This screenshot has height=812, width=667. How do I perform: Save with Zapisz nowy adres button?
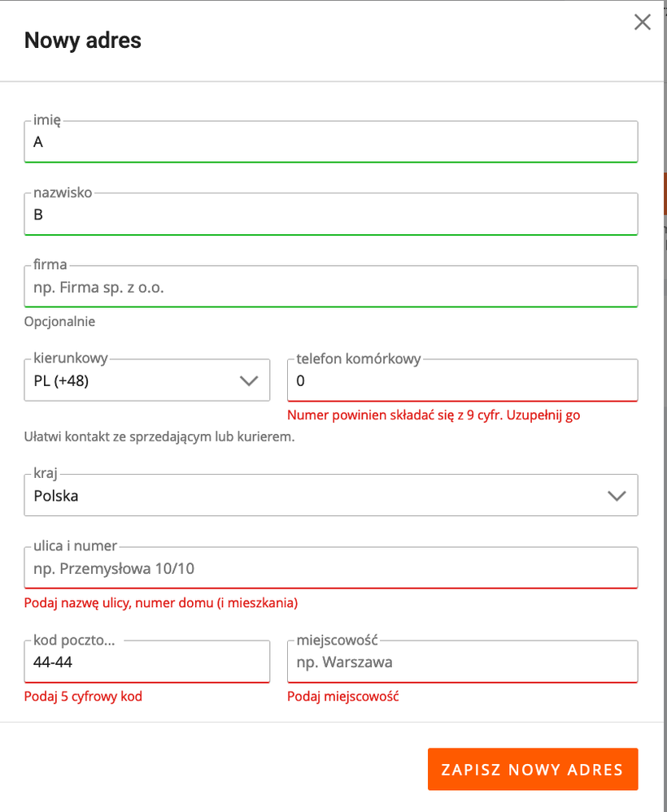pos(533,770)
